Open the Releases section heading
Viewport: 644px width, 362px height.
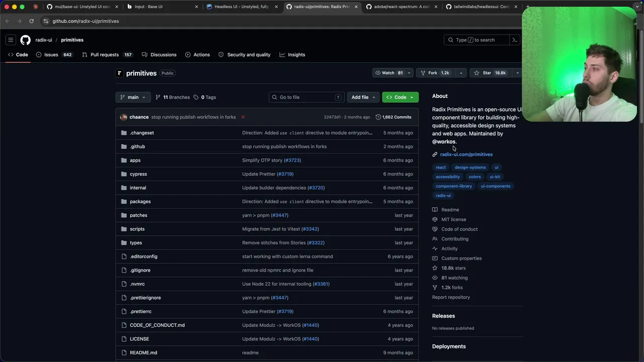click(x=443, y=316)
